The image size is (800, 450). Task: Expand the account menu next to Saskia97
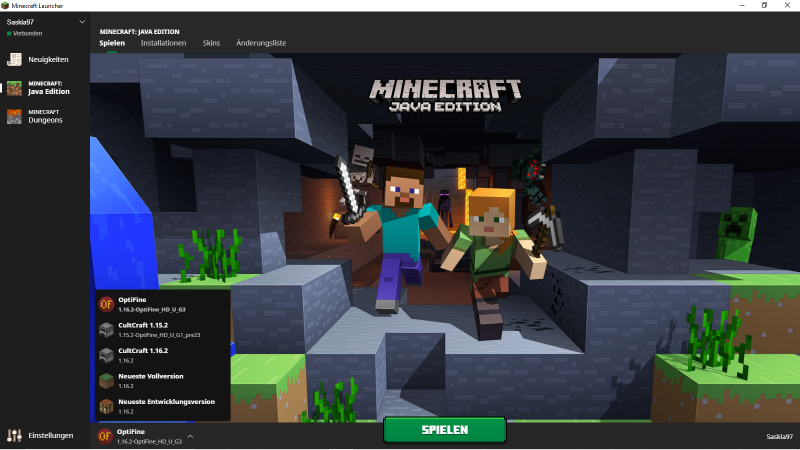tap(82, 21)
